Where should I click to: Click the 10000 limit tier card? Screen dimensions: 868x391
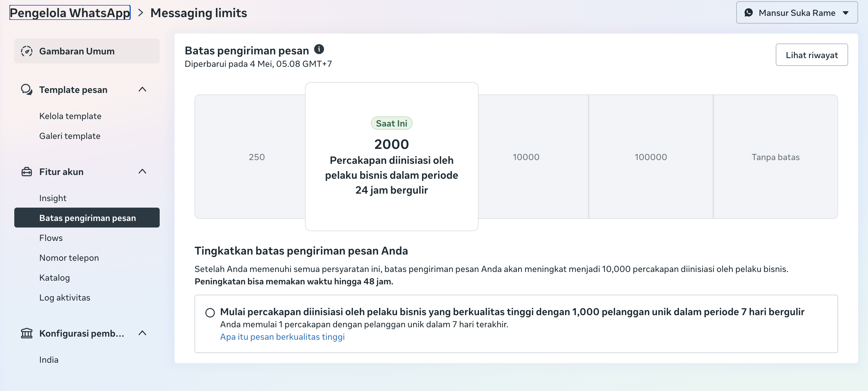pos(533,157)
